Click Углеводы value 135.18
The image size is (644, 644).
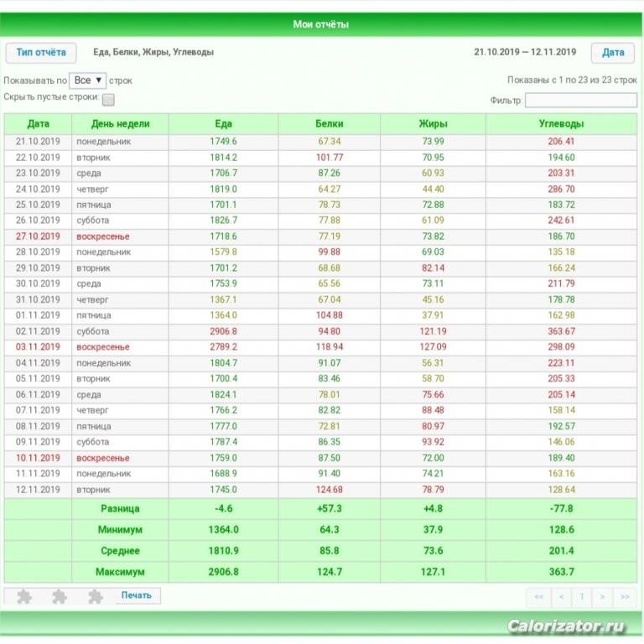(561, 252)
